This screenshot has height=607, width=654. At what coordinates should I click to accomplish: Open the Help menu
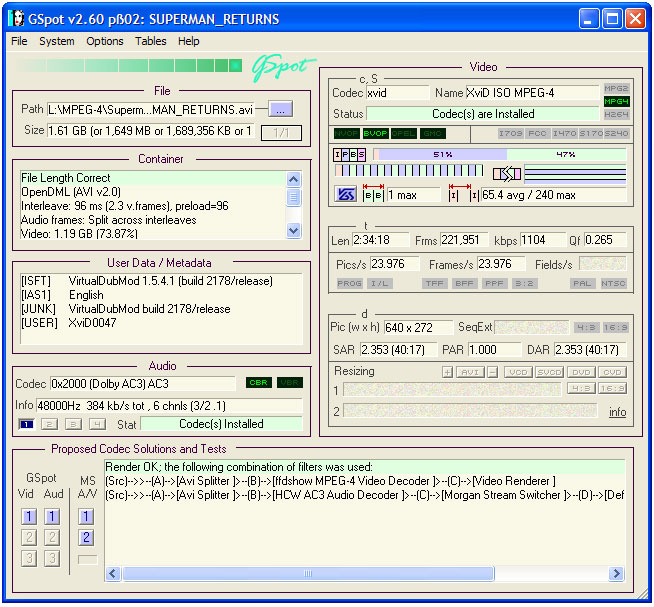pos(189,41)
